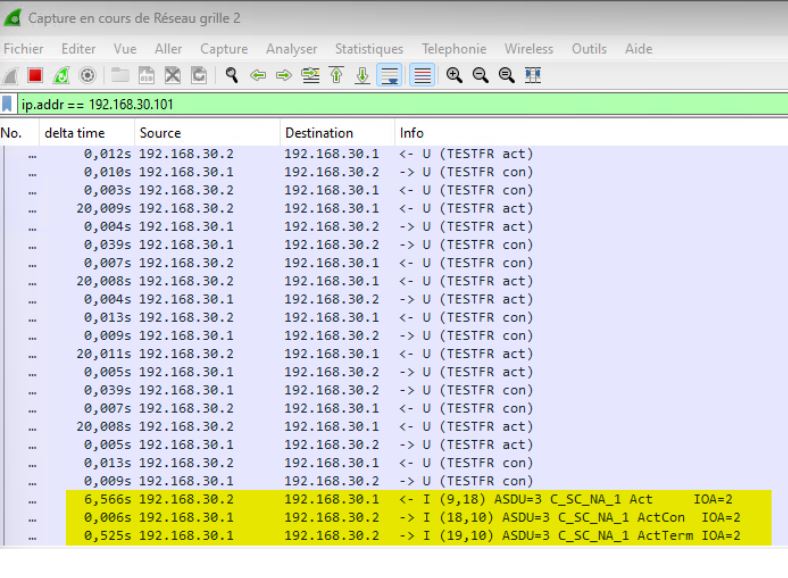Open the Wireless menu
This screenshot has width=788, height=578.
529,49
